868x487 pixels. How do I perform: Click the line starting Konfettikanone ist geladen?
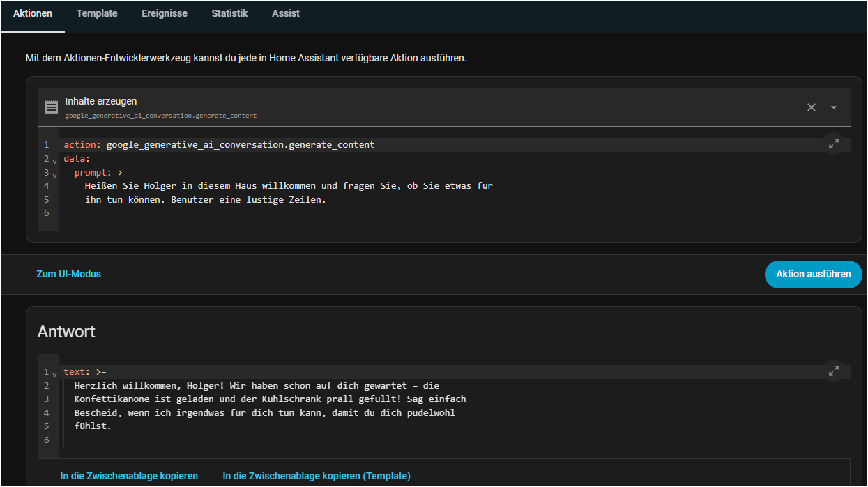(x=270, y=399)
